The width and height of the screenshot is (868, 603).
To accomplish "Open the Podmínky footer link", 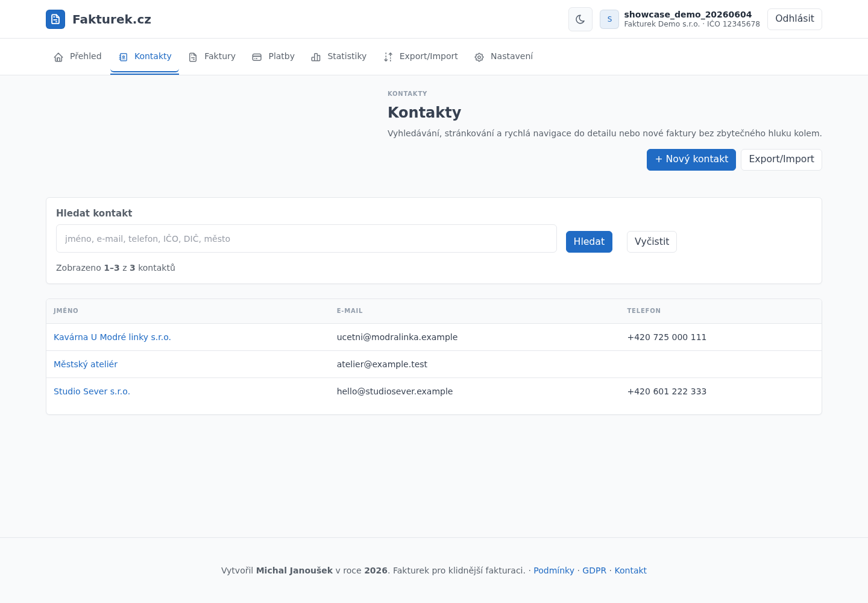I will pyautogui.click(x=554, y=570).
